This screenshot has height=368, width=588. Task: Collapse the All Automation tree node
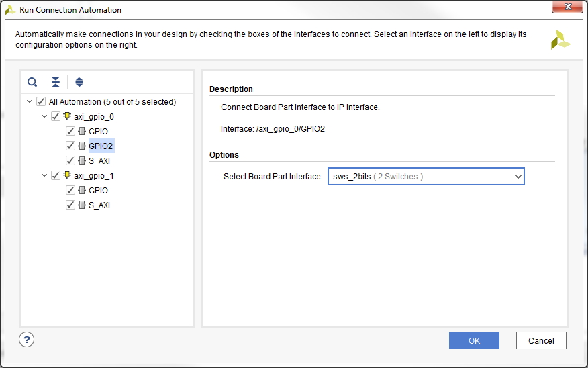pos(30,101)
